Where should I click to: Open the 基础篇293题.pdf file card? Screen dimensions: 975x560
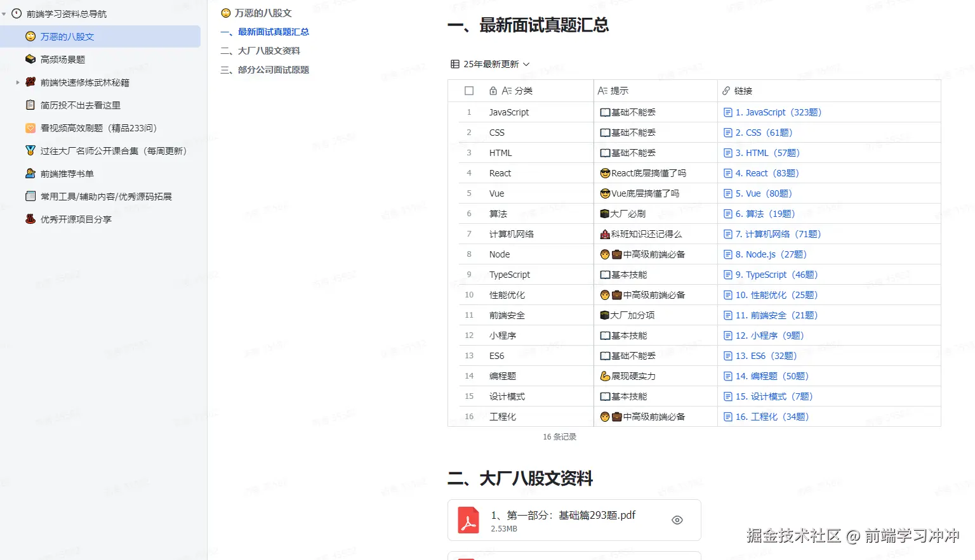point(574,520)
